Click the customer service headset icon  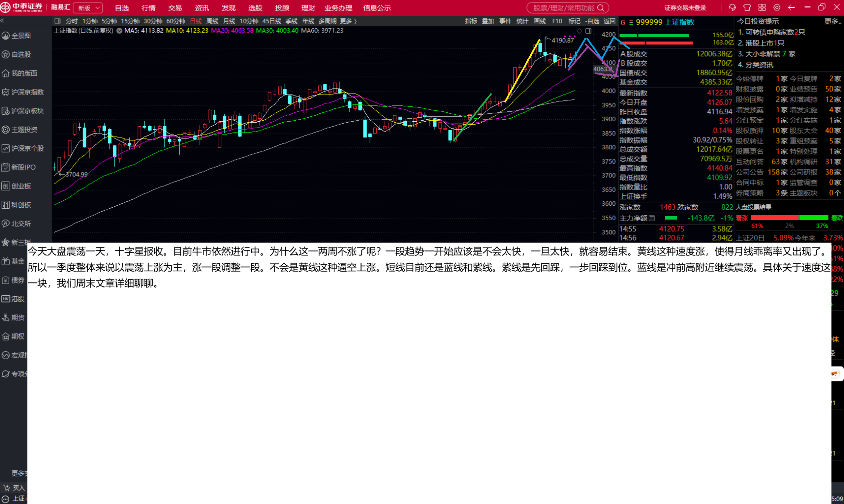(732, 8)
